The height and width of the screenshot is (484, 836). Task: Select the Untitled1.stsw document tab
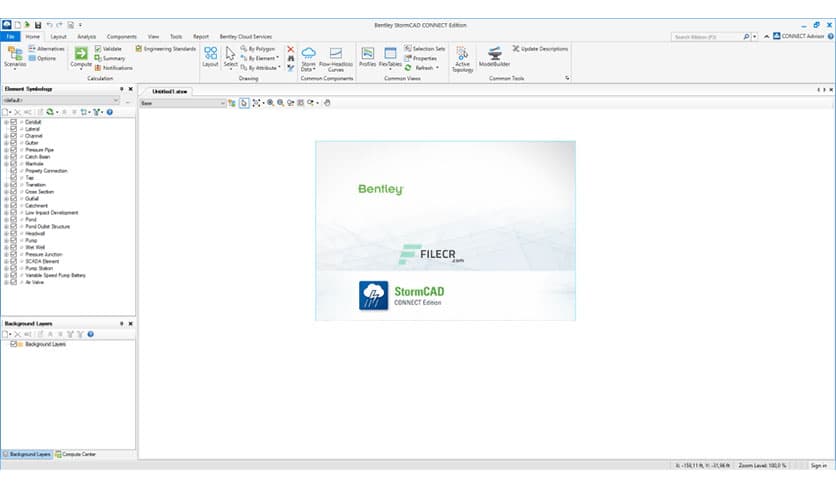point(170,92)
